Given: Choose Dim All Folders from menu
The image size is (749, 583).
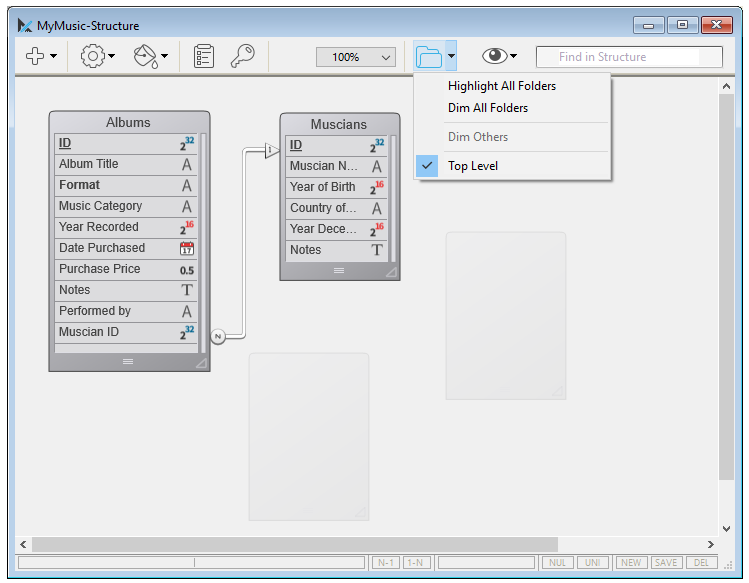Looking at the screenshot, I should pos(487,108).
